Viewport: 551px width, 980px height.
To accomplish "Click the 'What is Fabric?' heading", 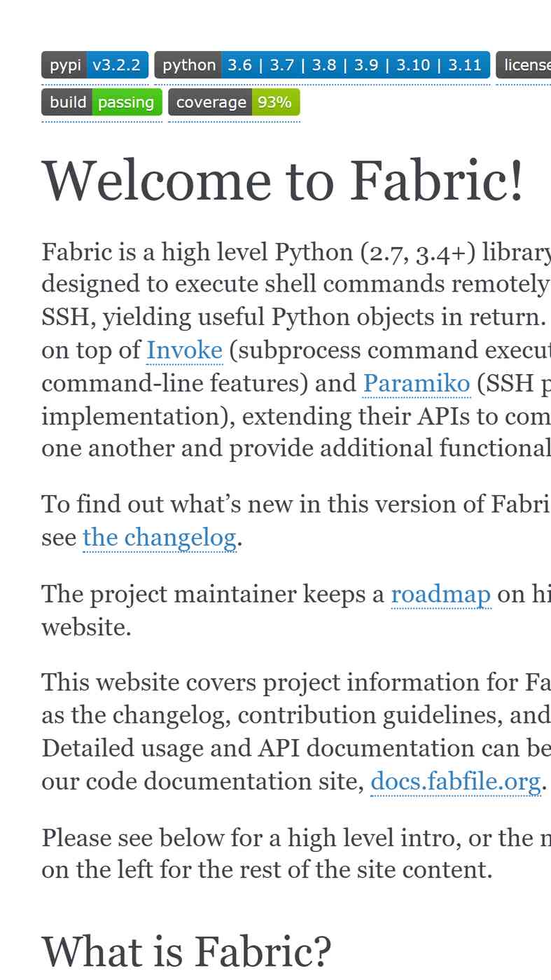I will click(x=186, y=951).
